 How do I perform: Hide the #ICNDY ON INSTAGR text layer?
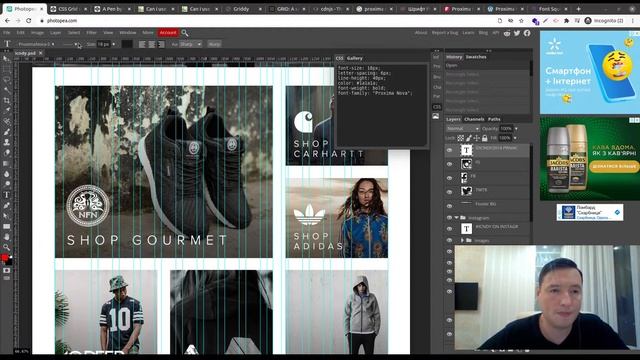click(x=449, y=229)
